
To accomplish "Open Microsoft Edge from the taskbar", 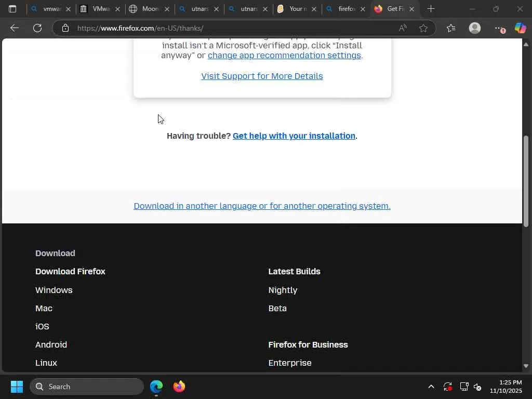I will point(156,387).
